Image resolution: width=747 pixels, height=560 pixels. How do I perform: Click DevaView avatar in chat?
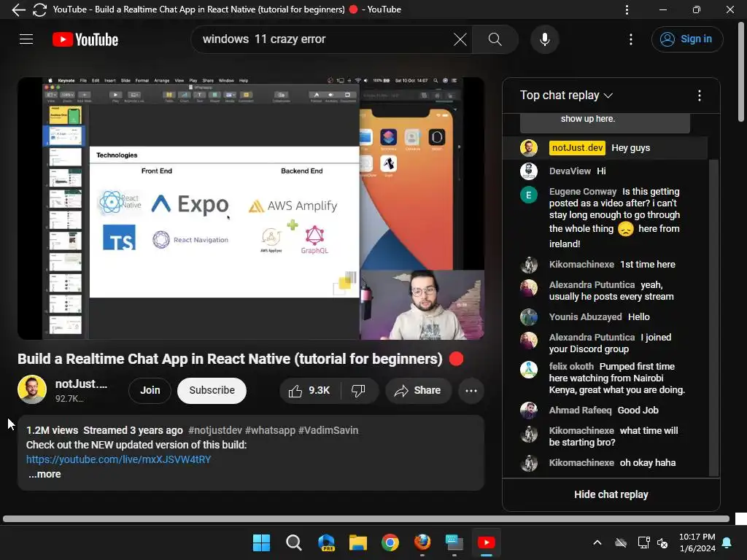[529, 171]
